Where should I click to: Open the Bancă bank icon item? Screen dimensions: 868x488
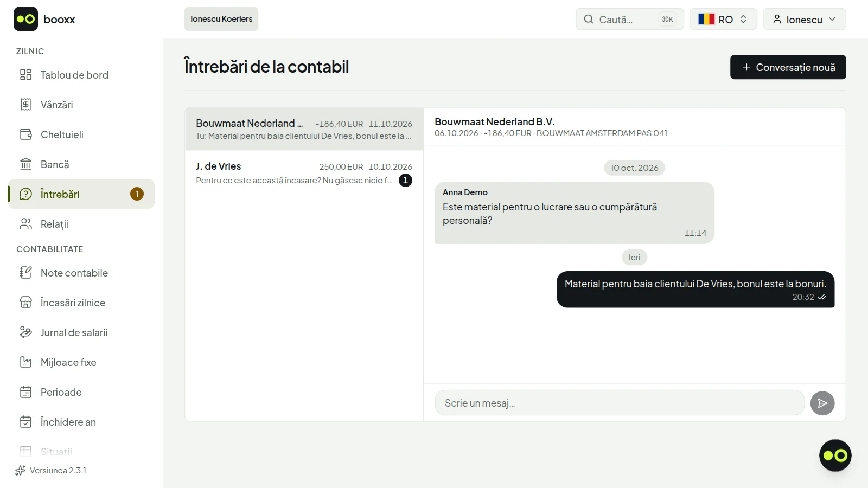point(25,164)
